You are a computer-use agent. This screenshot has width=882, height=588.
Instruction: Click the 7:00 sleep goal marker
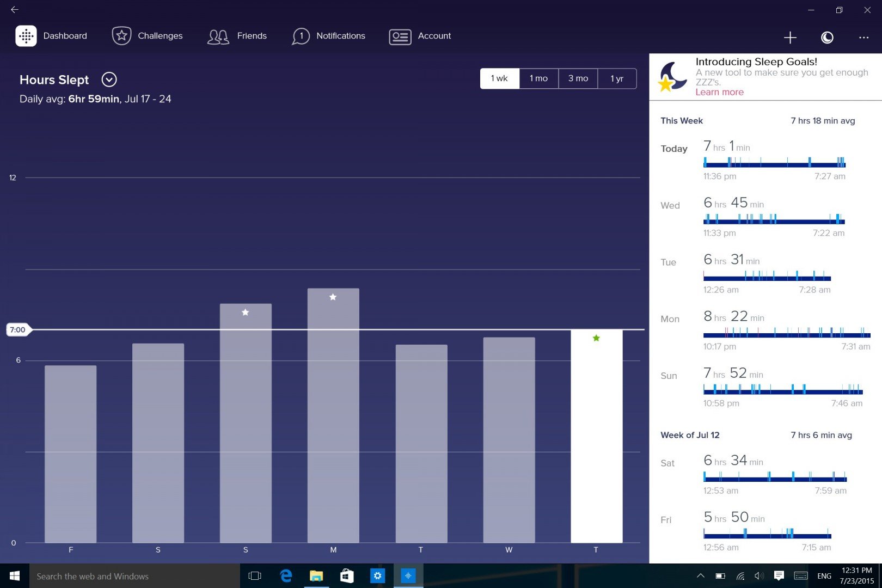[17, 329]
